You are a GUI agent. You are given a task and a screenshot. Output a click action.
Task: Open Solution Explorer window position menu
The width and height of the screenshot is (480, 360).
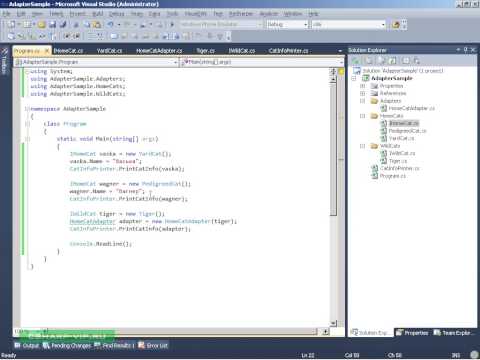458,50
